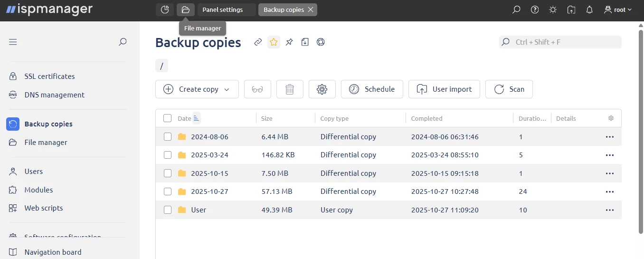Open Web scripts in sidebar

[43, 208]
